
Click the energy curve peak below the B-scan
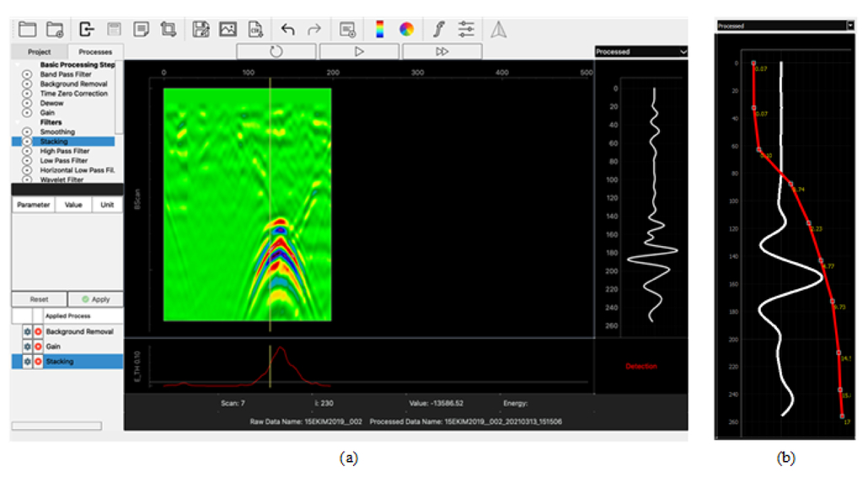(x=281, y=348)
